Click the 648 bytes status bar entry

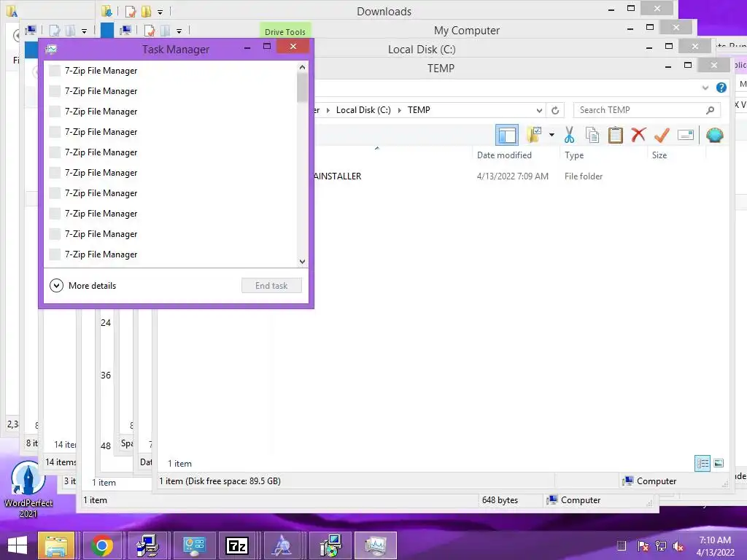tap(500, 500)
